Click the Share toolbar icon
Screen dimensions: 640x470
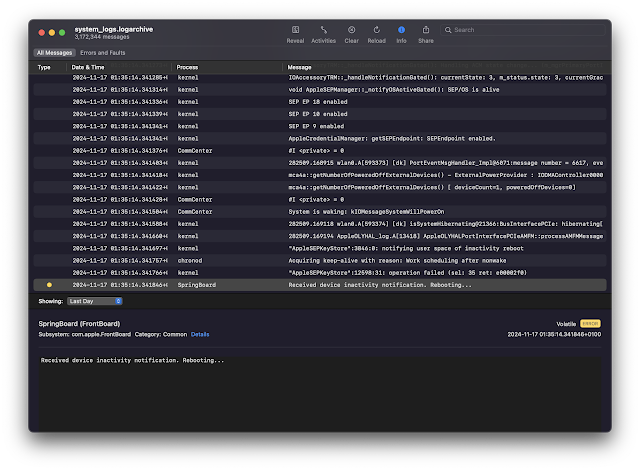click(426, 30)
